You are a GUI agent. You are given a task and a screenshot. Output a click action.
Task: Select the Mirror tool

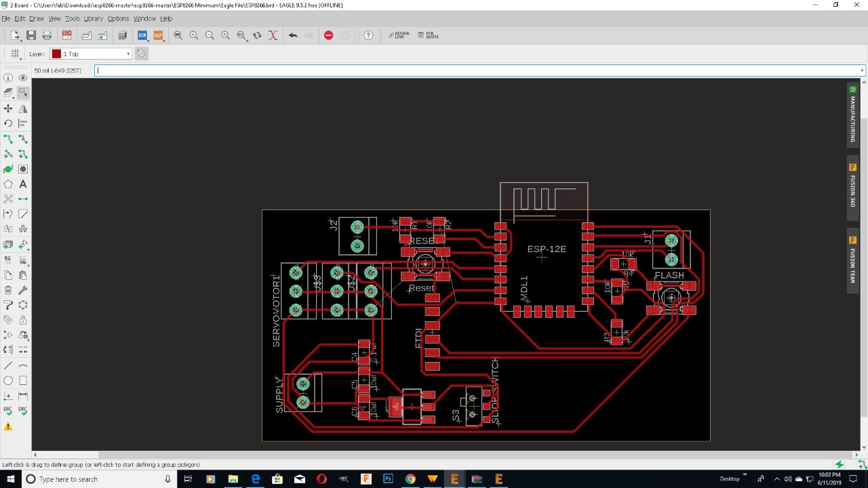pos(23,108)
